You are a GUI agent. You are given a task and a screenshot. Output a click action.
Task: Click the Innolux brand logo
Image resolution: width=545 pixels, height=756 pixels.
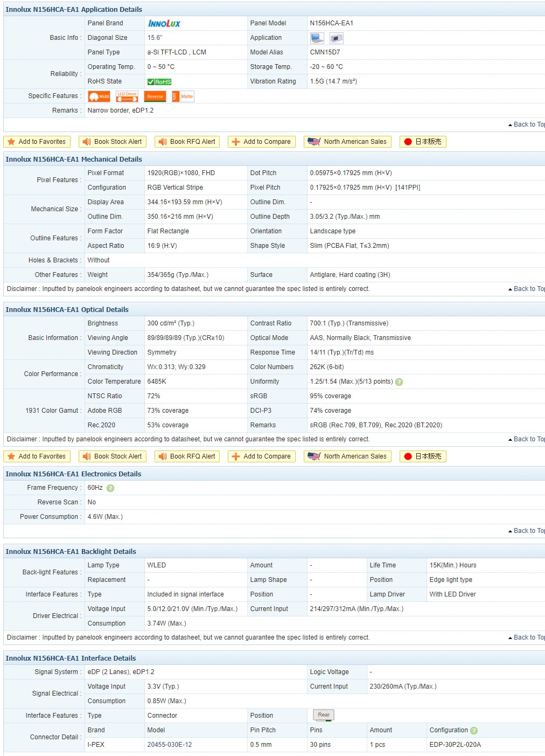164,23
